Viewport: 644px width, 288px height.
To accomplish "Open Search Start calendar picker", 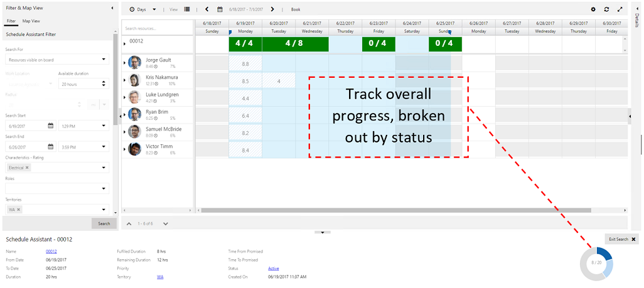I will pyautogui.click(x=51, y=125).
